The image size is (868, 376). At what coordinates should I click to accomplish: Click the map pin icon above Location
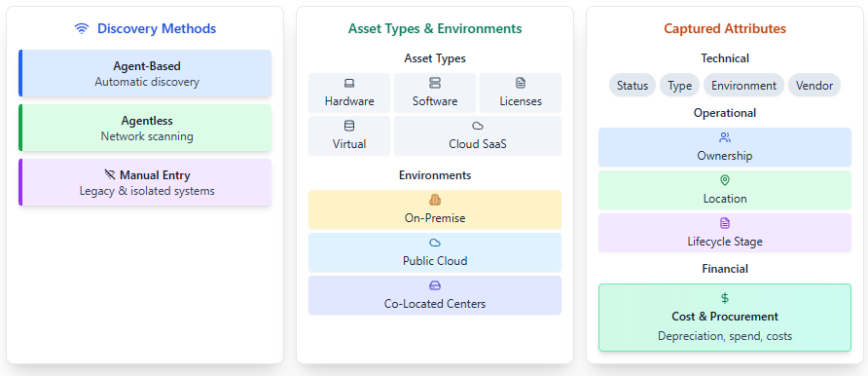(x=725, y=180)
